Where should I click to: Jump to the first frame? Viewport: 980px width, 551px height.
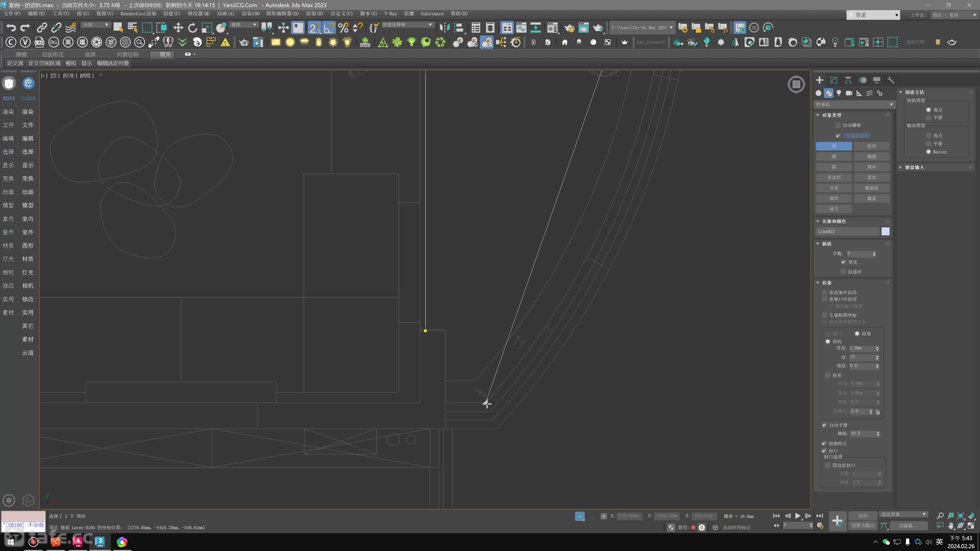point(776,516)
